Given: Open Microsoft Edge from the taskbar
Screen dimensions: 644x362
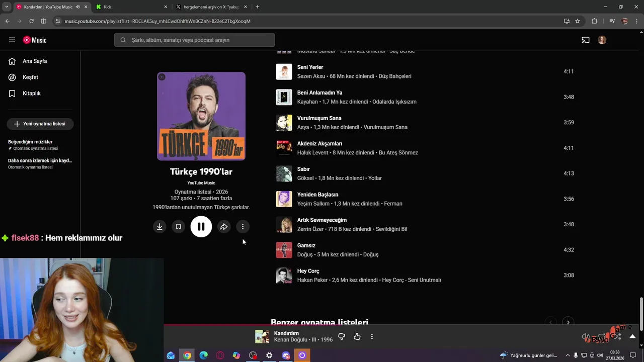Looking at the screenshot, I should (203, 355).
